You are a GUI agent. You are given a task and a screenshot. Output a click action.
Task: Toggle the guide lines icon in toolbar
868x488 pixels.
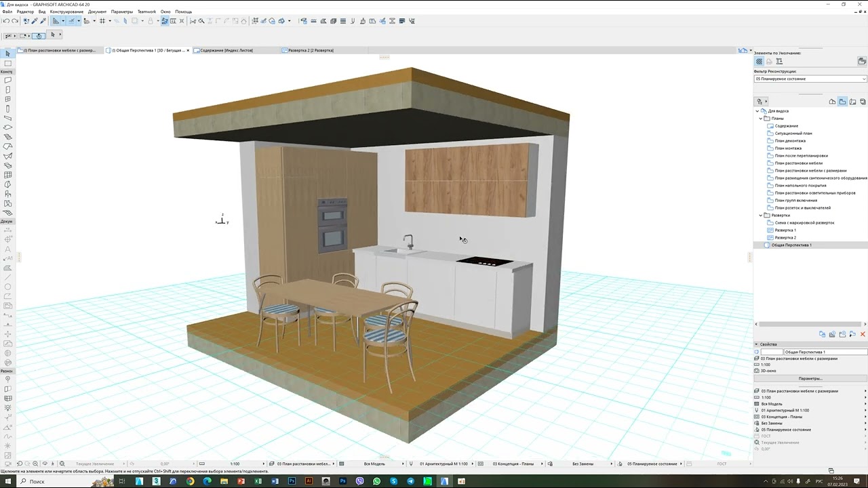[x=56, y=21]
